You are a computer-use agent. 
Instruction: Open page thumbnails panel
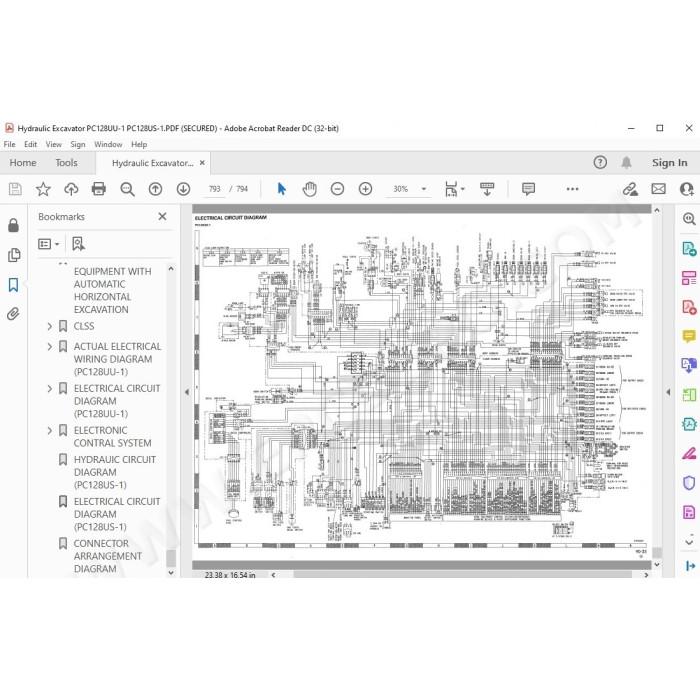14,255
